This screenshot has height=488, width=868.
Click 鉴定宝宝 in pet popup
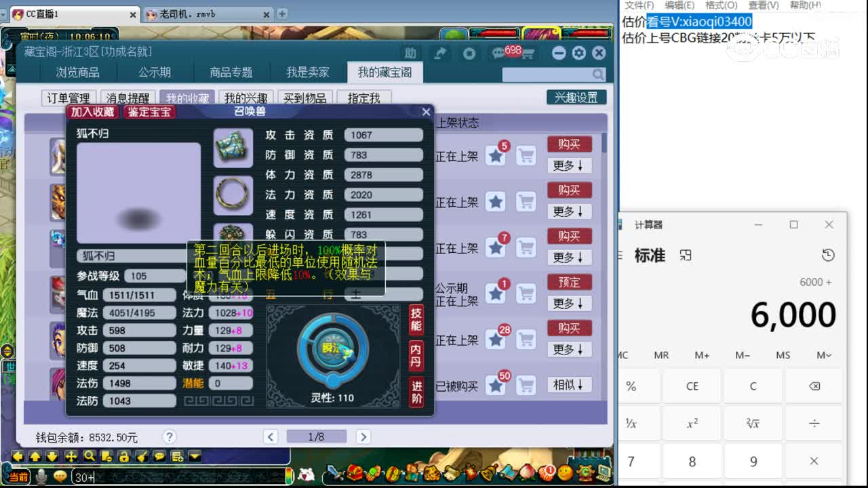[150, 112]
